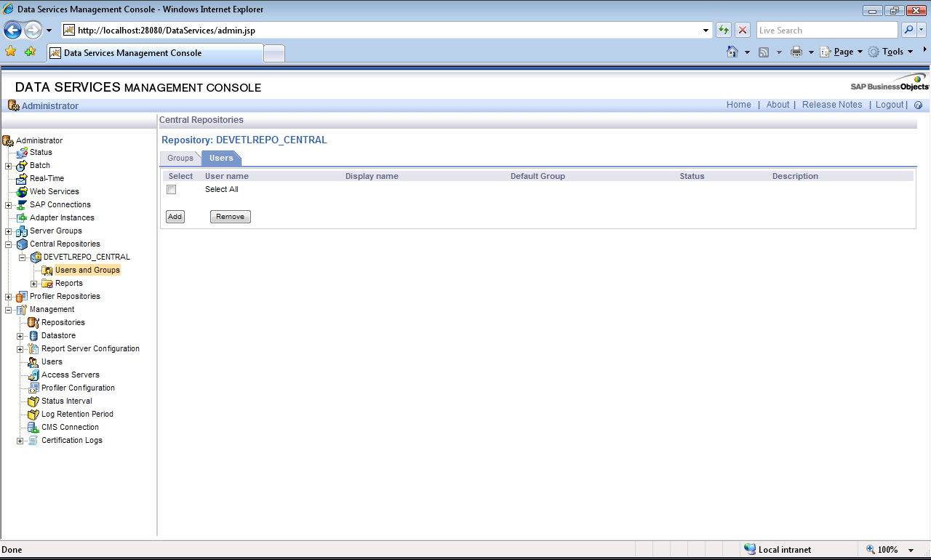Select the Data Services Management Console browser tab

(154, 53)
